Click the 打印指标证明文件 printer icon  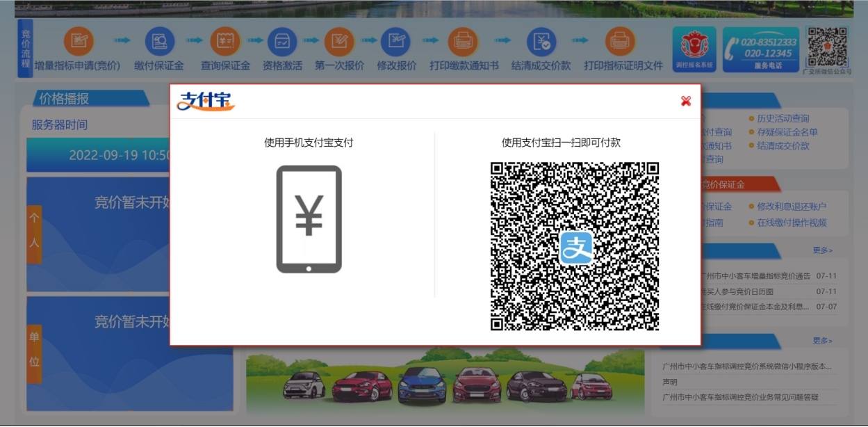click(621, 41)
